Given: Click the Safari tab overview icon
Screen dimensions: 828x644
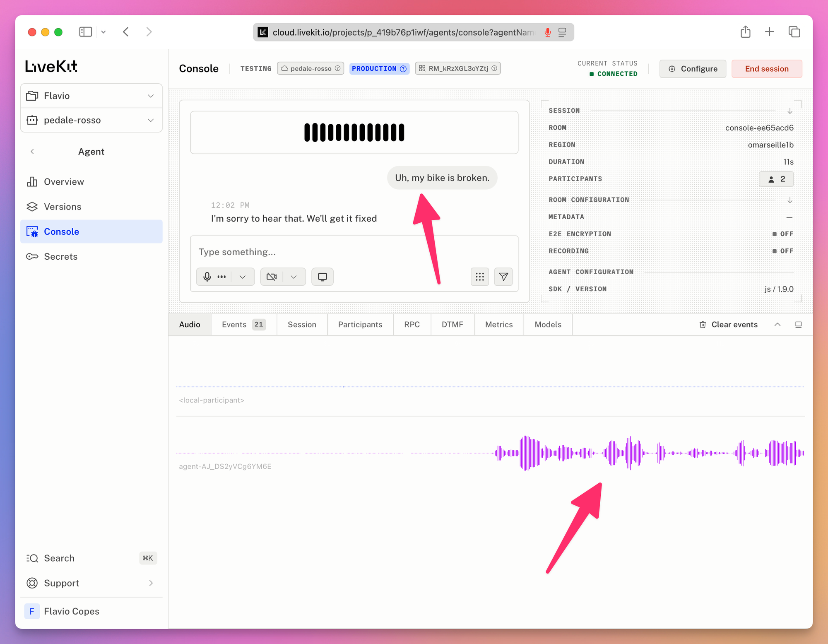Looking at the screenshot, I should pos(794,32).
